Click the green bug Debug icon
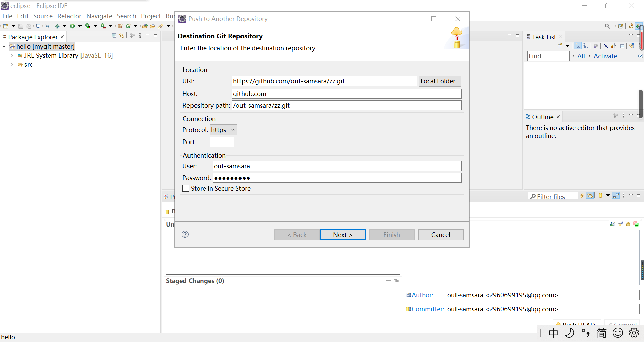 coord(57,26)
